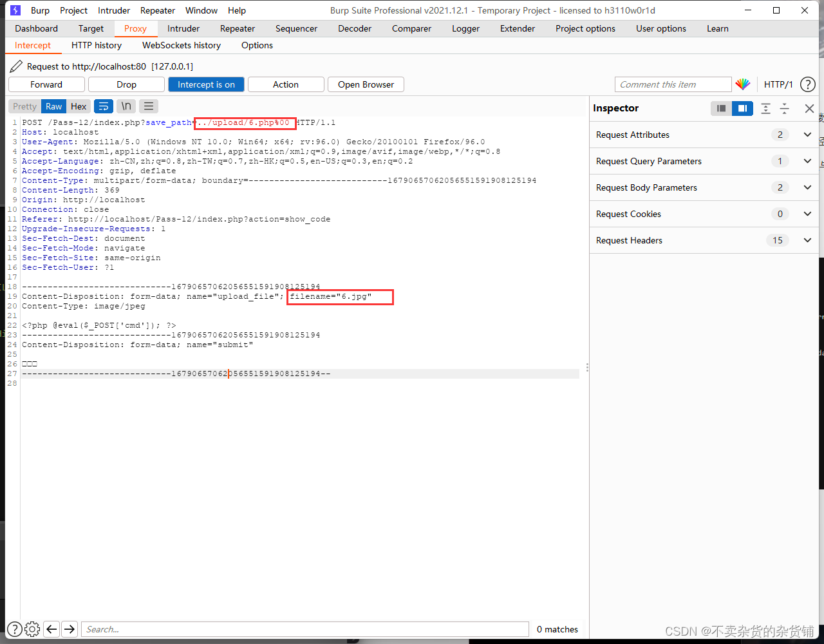The width and height of the screenshot is (824, 644).
Task: Switch Inspector to single column layout
Action: (x=722, y=108)
